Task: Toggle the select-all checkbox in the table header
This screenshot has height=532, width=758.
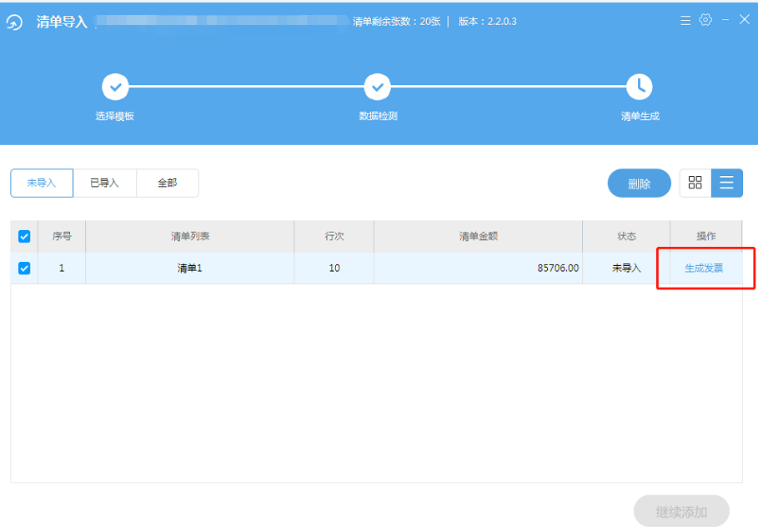Action: [x=24, y=237]
